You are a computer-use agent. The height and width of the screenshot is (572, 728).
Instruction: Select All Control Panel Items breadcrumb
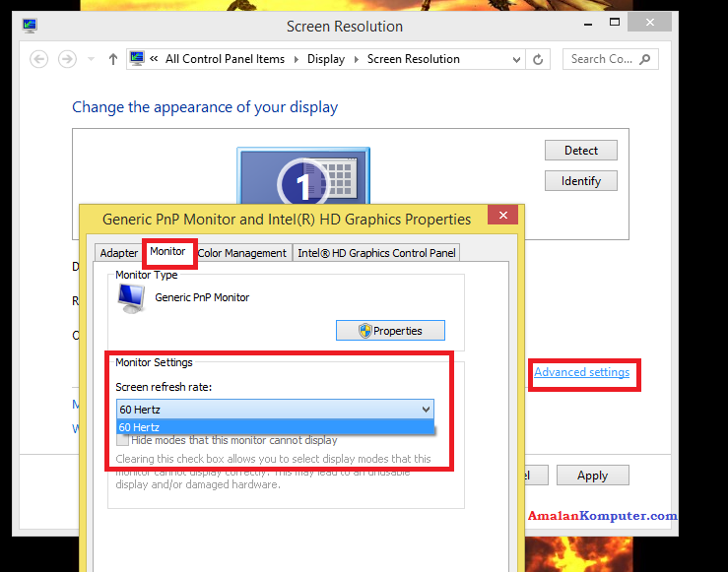pyautogui.click(x=225, y=59)
